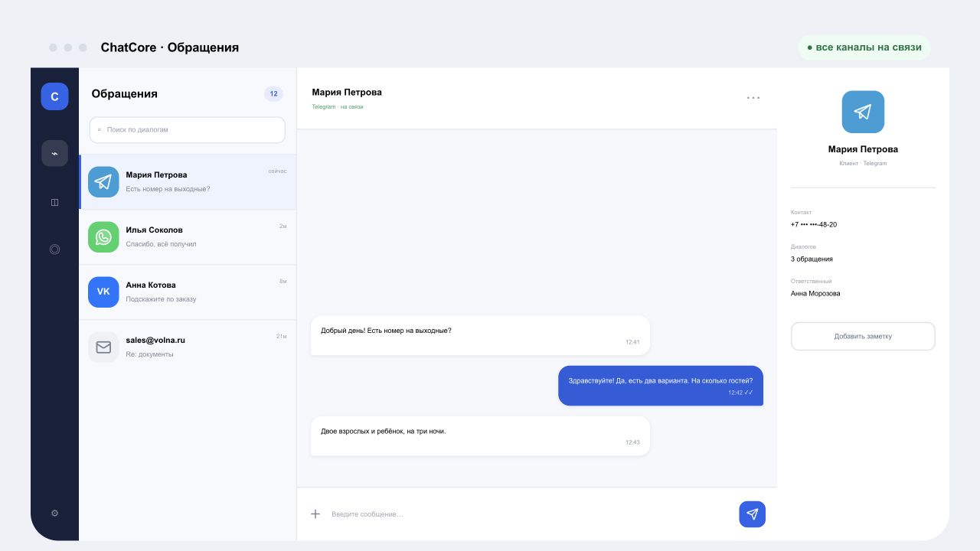Click preview "Подскажите по заказу"
This screenshot has width=980, height=551.
pos(161,299)
